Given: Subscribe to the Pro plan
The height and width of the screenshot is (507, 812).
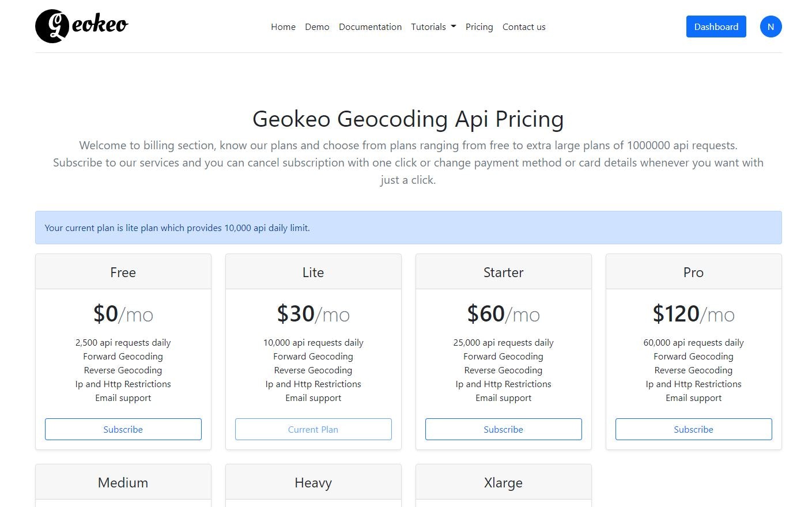Looking at the screenshot, I should click(x=693, y=429).
